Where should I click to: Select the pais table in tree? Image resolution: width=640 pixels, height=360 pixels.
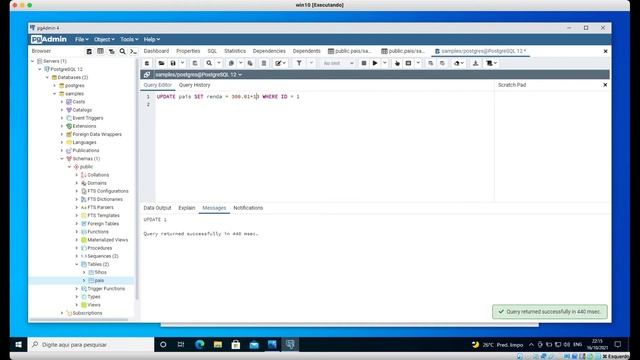coord(99,281)
